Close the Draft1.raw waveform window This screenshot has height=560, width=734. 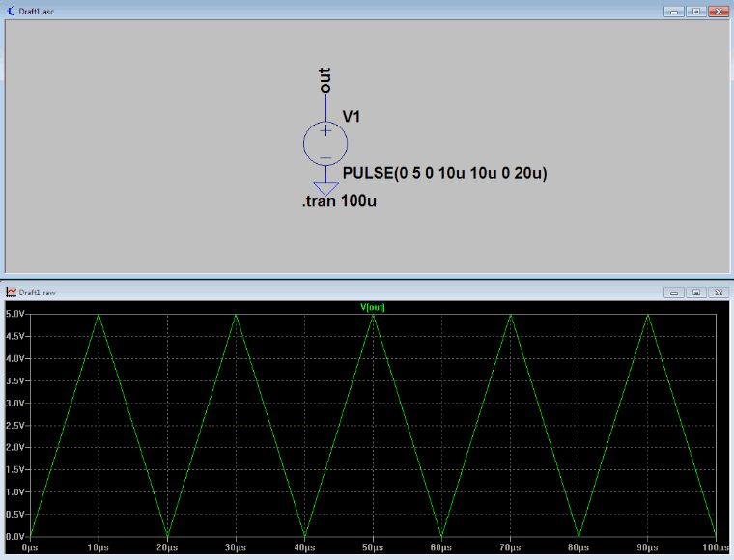[x=719, y=293]
